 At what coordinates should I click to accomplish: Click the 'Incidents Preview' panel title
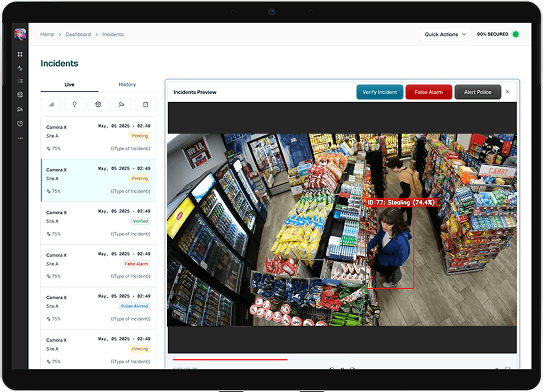[195, 92]
